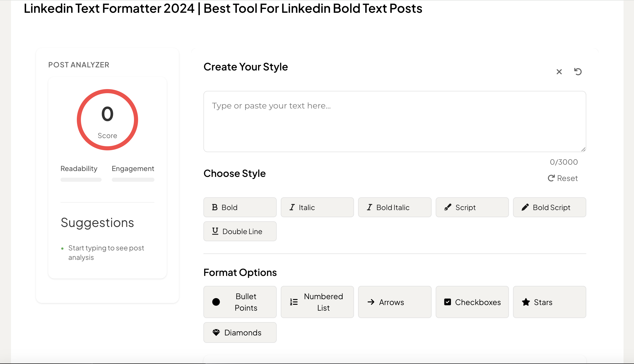Click the Readability label

79,169
